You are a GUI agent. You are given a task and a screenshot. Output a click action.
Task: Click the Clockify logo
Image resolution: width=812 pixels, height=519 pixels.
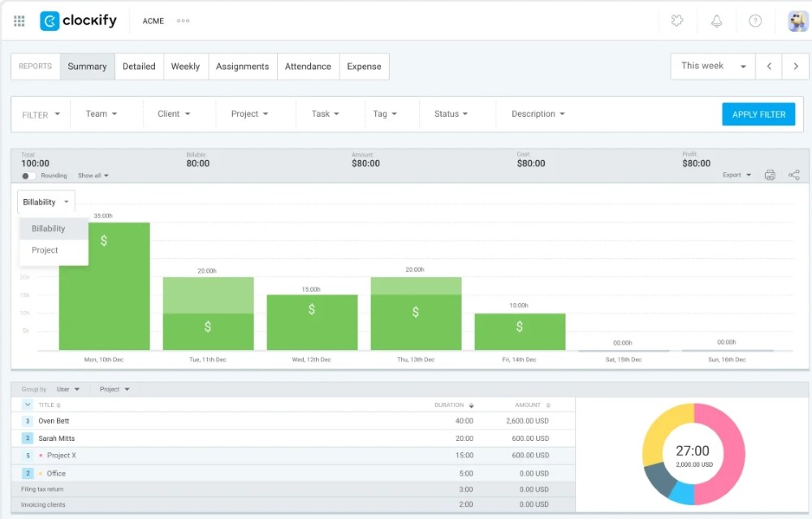coord(79,21)
